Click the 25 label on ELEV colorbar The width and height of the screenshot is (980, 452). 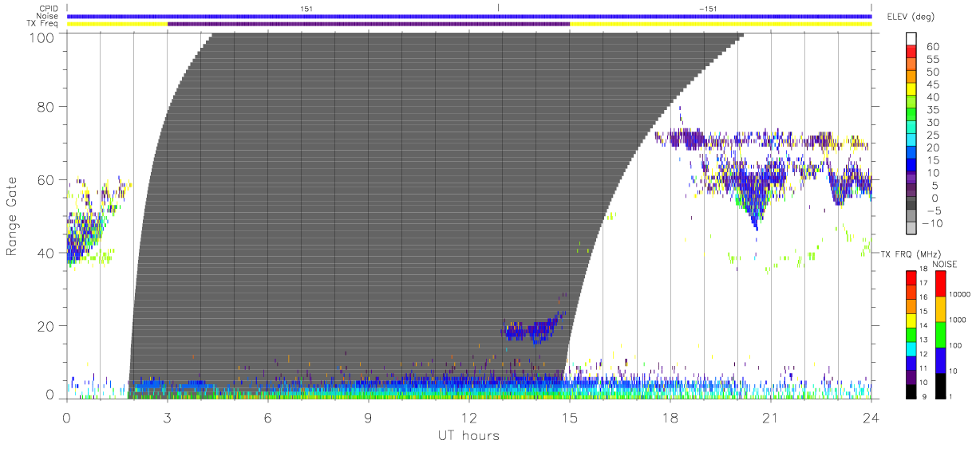pos(932,135)
